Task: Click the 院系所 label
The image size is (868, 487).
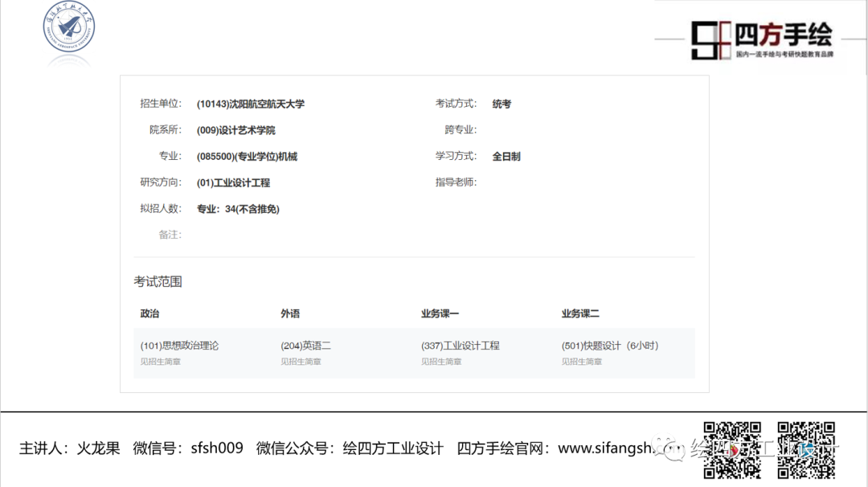Action: click(165, 129)
